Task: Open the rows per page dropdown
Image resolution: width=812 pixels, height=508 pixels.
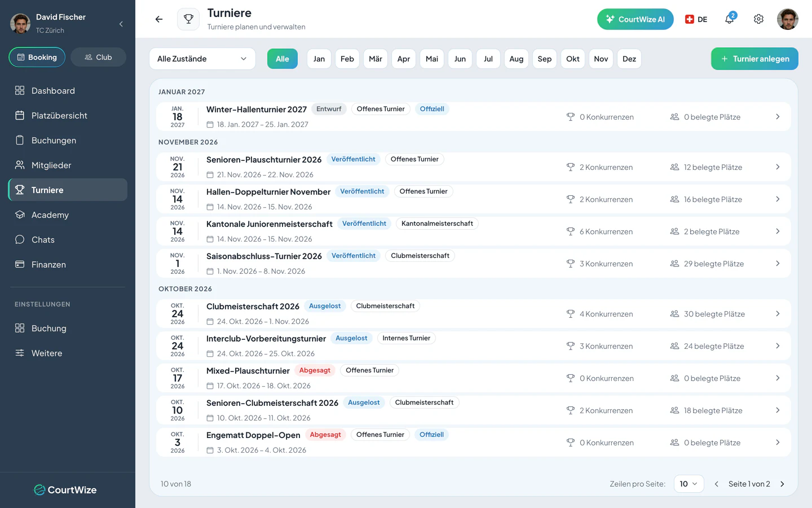Action: click(689, 484)
